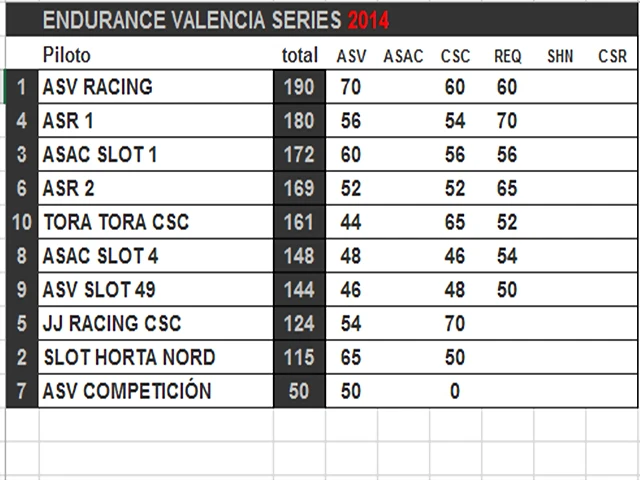Click the REQ column header
Viewport: 640px width, 480px height.
[508, 56]
